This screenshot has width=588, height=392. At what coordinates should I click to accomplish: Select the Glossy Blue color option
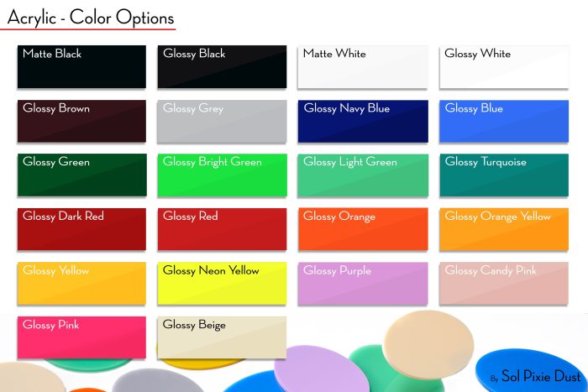coord(504,122)
